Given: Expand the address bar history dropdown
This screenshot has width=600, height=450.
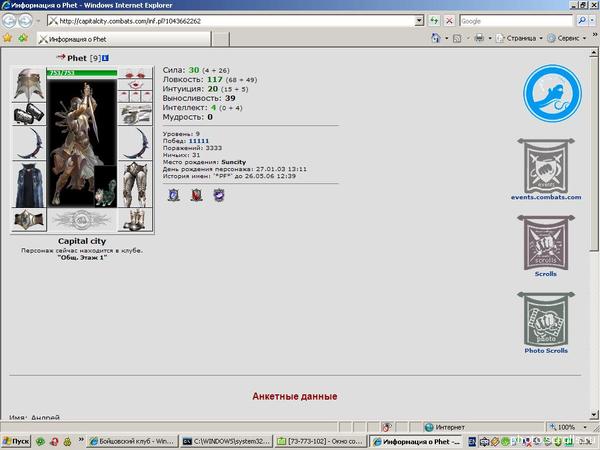Looking at the screenshot, I should click(x=419, y=21).
